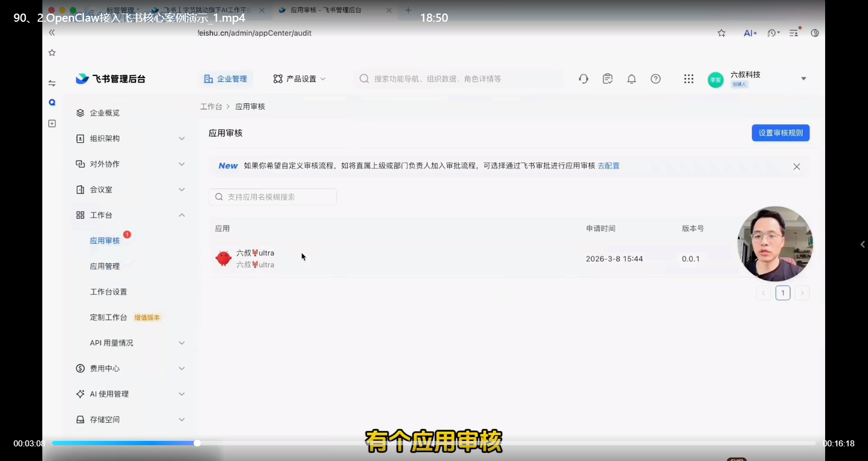Dismiss the New notice banner

[796, 167]
